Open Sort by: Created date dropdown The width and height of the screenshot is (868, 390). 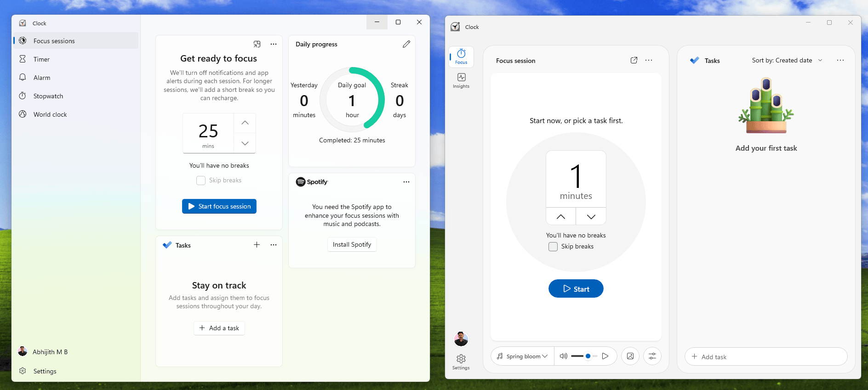tap(787, 60)
